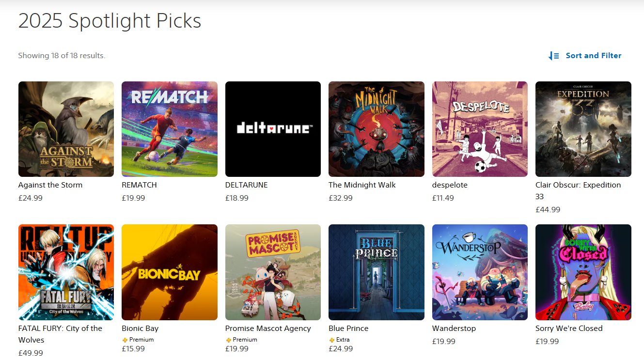The height and width of the screenshot is (360, 644).
Task: Select the REMATCH game thumbnail
Action: point(170,129)
